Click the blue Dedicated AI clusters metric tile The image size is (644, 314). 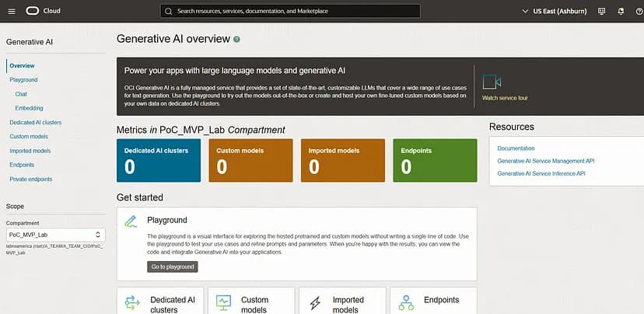159,160
